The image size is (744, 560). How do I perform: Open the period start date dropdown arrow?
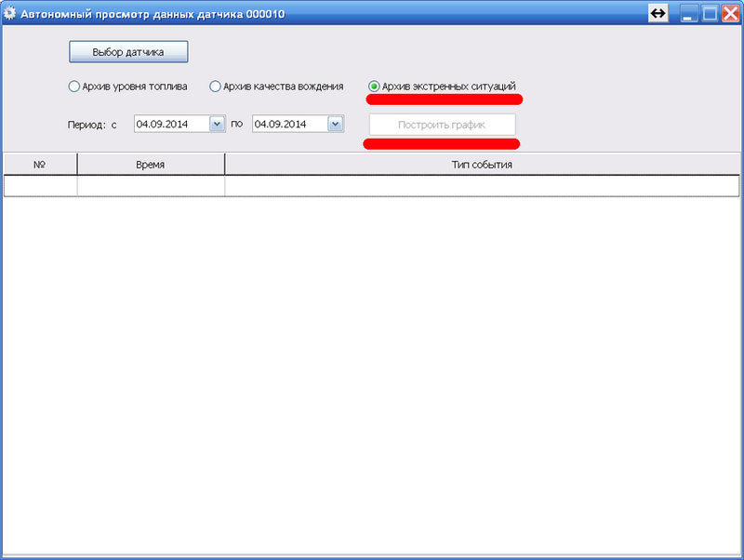click(x=217, y=124)
